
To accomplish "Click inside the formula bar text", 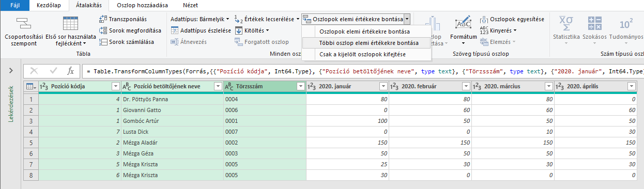I will point(362,71).
